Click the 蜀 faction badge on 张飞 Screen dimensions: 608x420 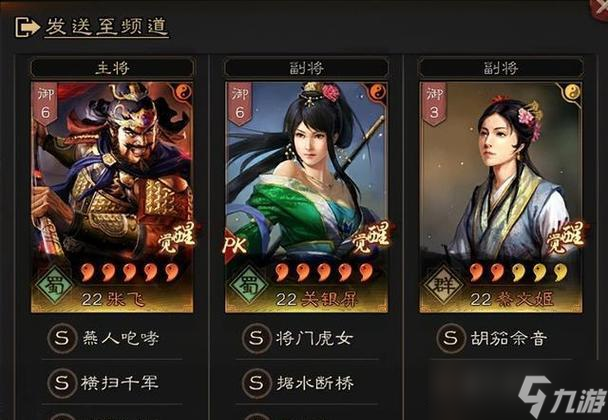54,286
